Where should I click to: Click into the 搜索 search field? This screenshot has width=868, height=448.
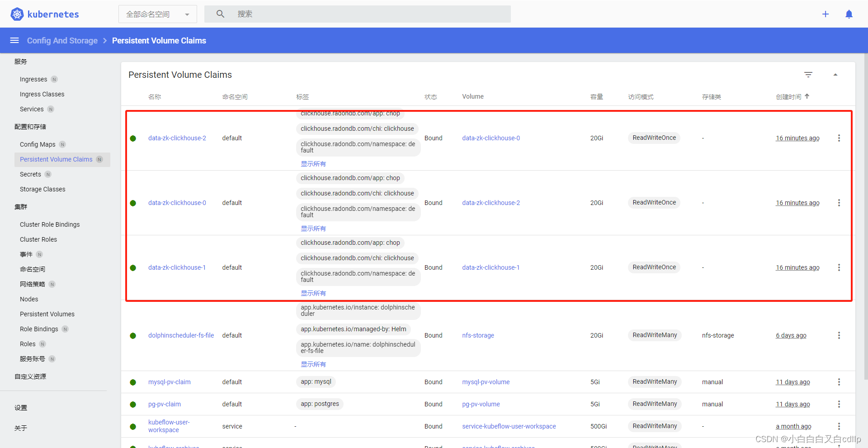coord(358,14)
